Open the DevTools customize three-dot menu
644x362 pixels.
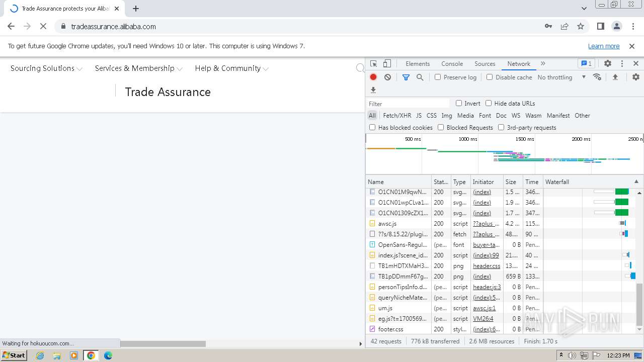pos(622,64)
